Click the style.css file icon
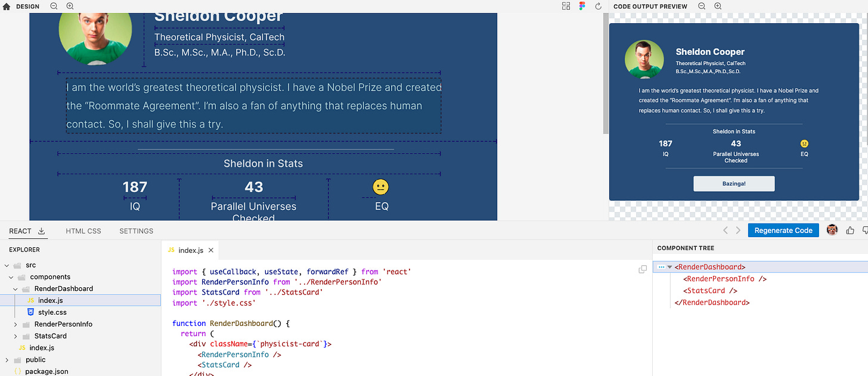Image resolution: width=868 pixels, height=376 pixels. [x=30, y=312]
